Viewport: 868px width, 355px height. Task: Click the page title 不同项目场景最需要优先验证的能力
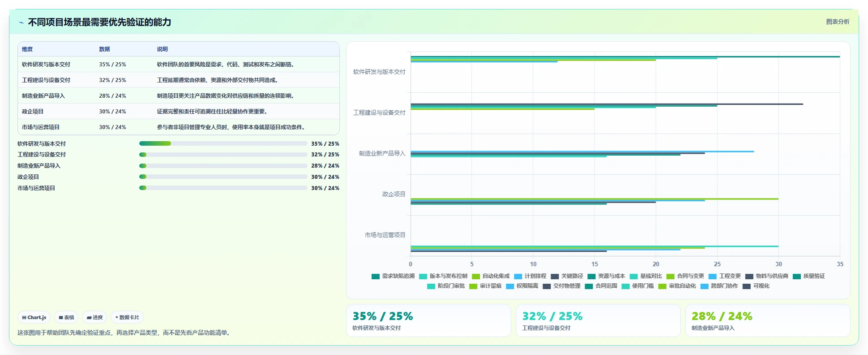pyautogui.click(x=99, y=22)
